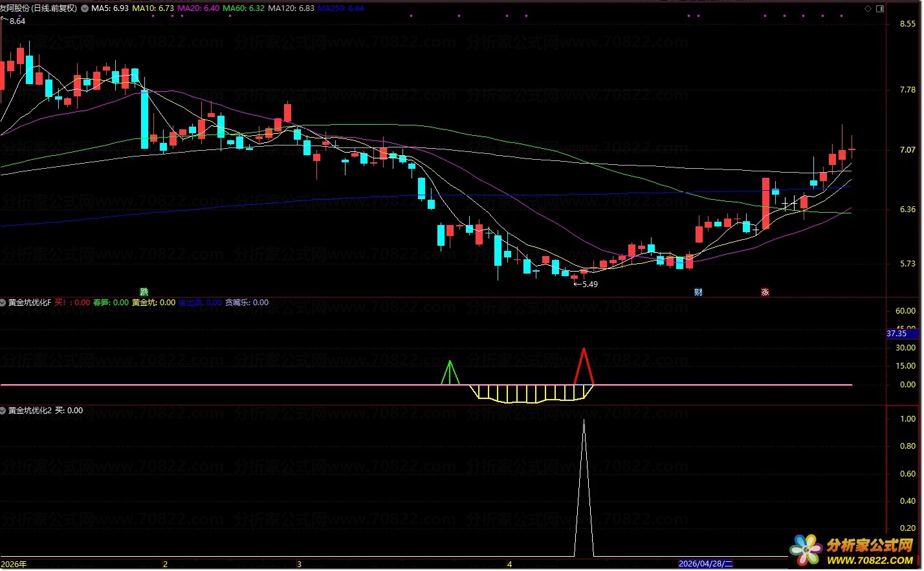Expand 黄金坑优化F indicator options arrow
The image size is (924, 571).
(x=3, y=303)
